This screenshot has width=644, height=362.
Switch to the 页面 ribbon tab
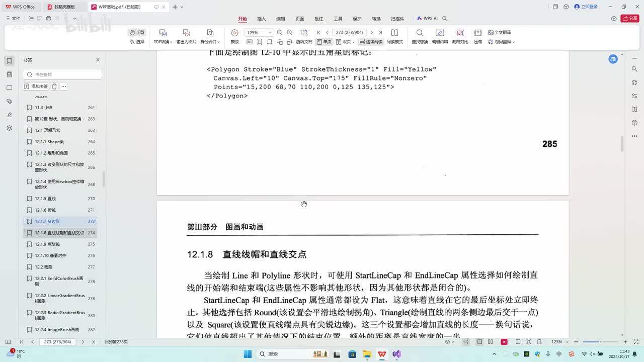pyautogui.click(x=300, y=19)
